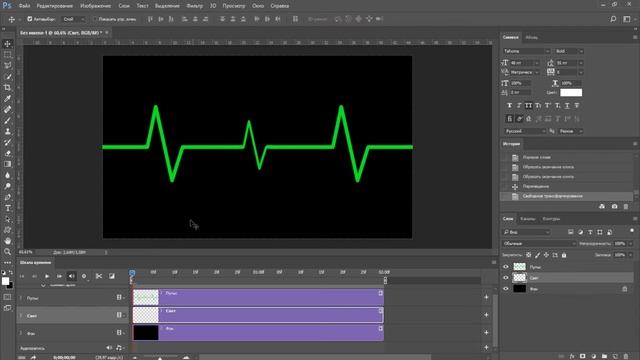Select the Brush tool
This screenshot has width=640, height=360.
[7, 120]
